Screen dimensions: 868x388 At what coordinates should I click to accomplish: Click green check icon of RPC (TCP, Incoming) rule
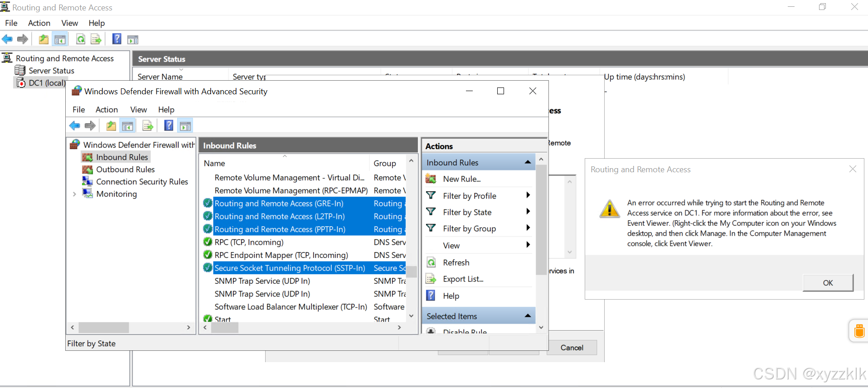click(x=208, y=242)
